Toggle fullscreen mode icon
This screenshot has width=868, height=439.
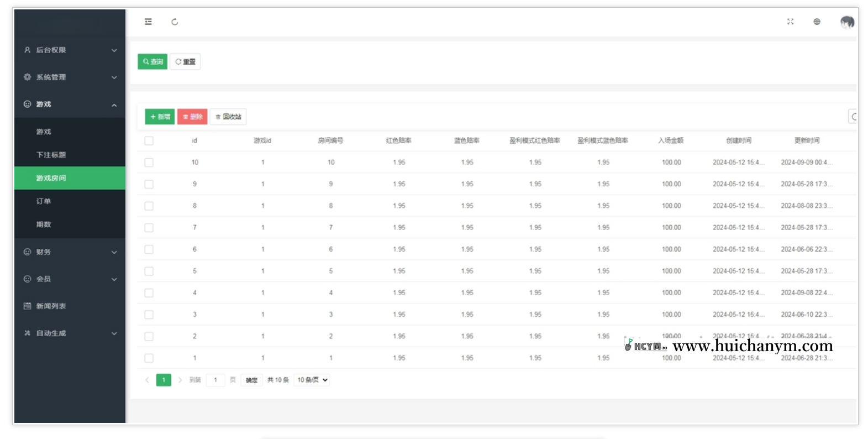pos(790,22)
